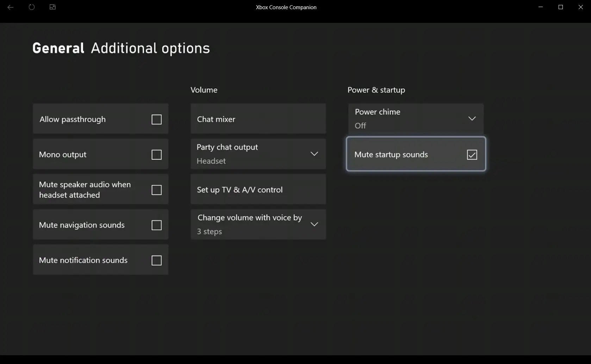Screen dimensions: 591x364
Task: Enable muting speaker audio when headset attached
Action: pos(156,190)
